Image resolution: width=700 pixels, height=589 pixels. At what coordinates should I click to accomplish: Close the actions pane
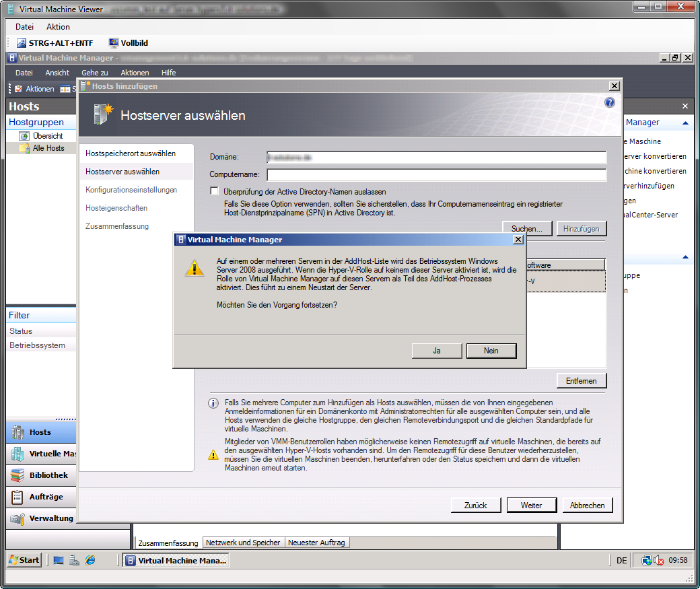click(x=685, y=106)
